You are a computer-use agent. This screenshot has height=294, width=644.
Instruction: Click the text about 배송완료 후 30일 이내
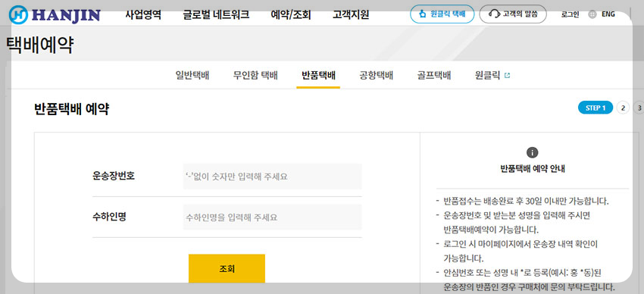tap(526, 202)
